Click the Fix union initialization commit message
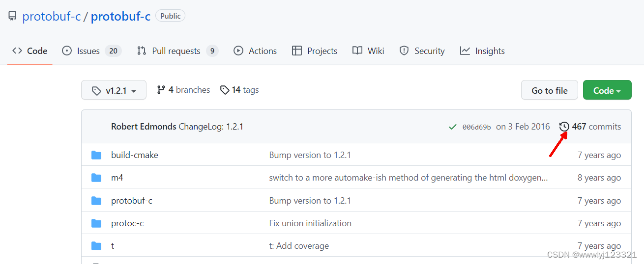Image resolution: width=644 pixels, height=264 pixels. click(310, 223)
